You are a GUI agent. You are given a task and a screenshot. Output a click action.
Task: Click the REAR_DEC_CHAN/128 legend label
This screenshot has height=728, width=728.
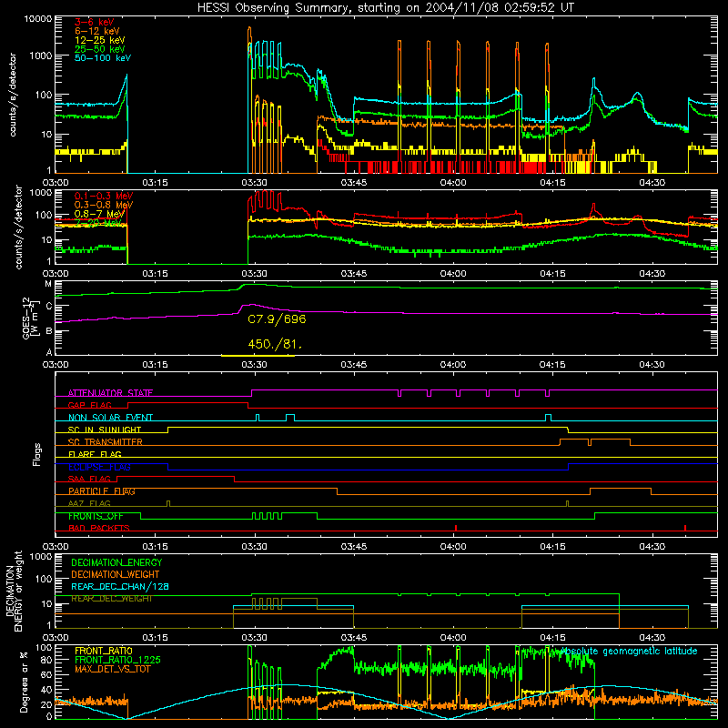click(x=120, y=587)
